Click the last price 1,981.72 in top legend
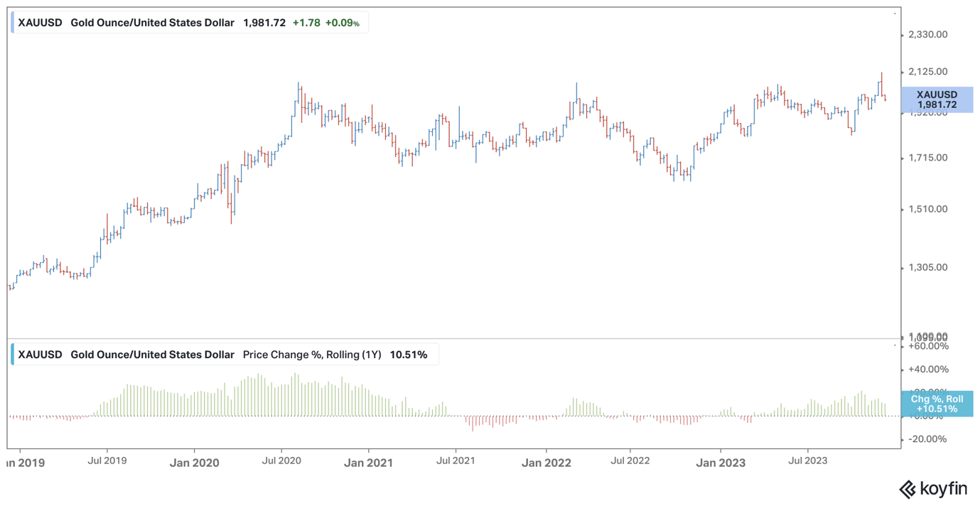Image resolution: width=980 pixels, height=506 pixels. 264,23
